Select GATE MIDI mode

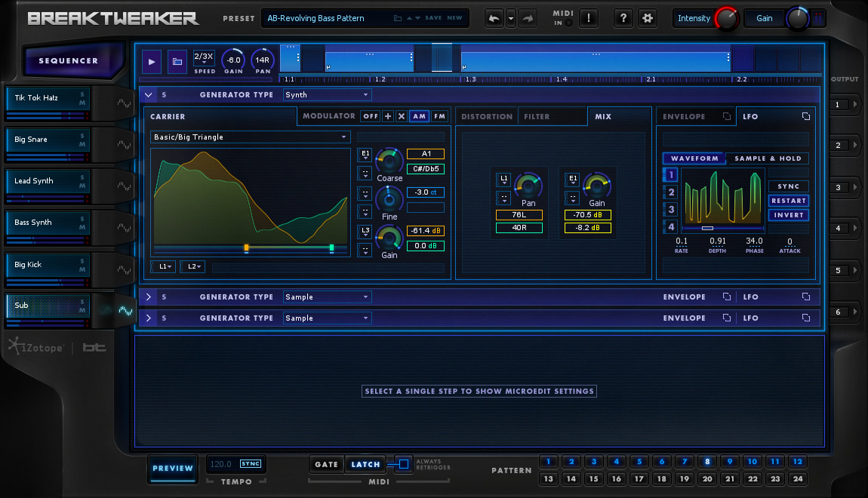pyautogui.click(x=326, y=464)
